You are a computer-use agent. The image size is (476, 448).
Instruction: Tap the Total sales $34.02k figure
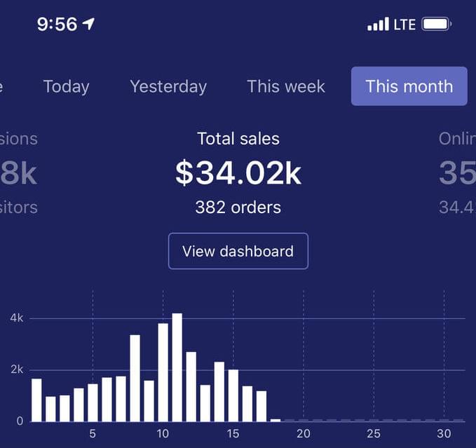coord(238,173)
